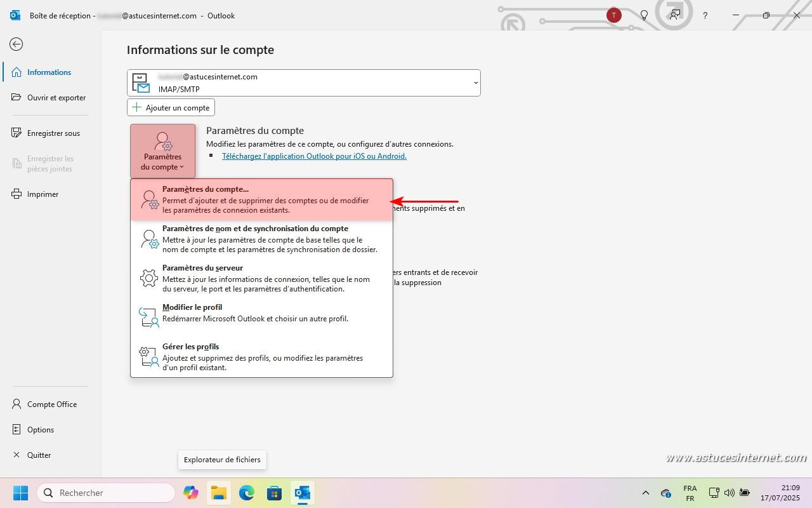Click the Imprimer printer icon
The image size is (812, 508).
point(16,194)
